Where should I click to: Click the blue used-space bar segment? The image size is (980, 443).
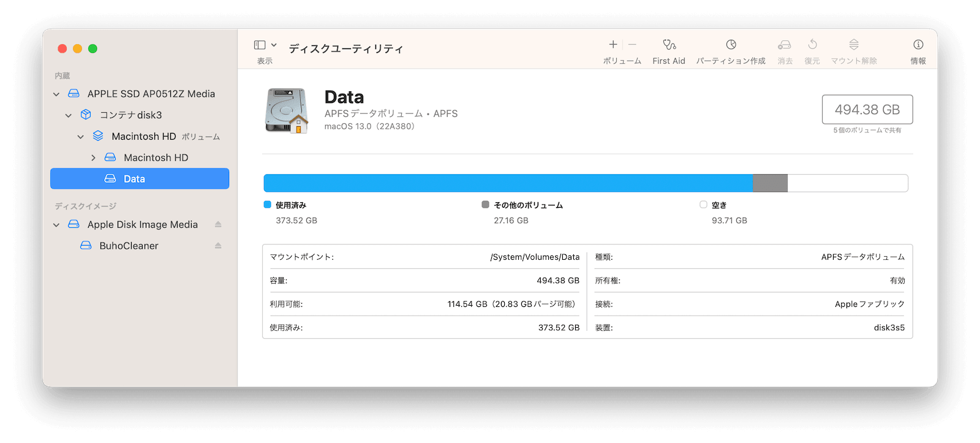pos(508,183)
